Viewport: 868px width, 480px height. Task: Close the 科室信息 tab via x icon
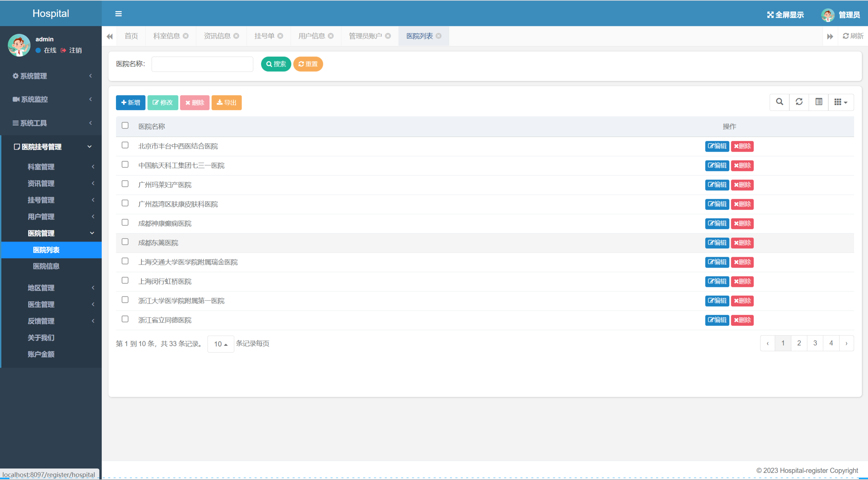(186, 36)
